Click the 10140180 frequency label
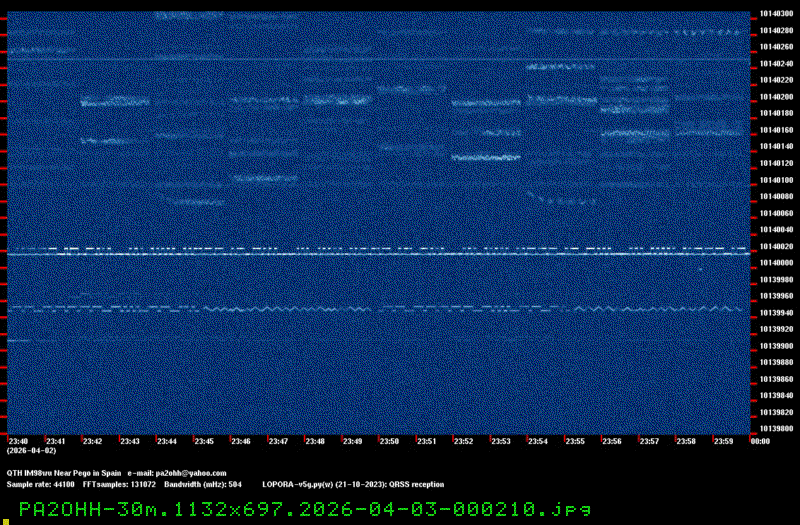This screenshot has height=525, width=800. click(777, 113)
